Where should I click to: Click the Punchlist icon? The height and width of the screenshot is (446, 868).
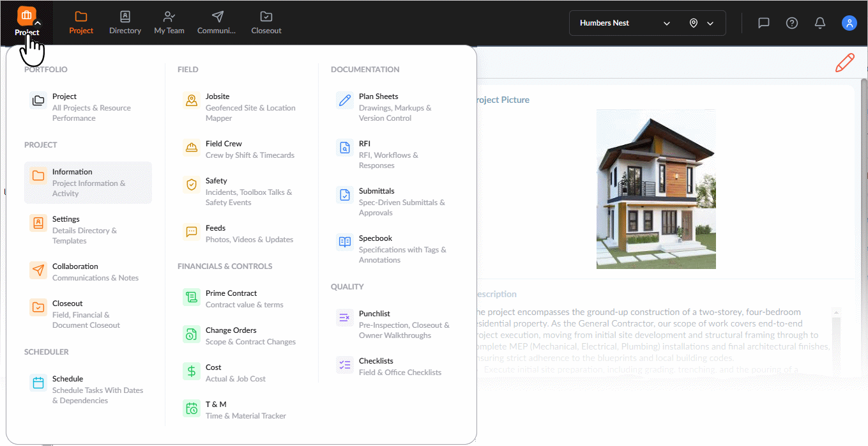pyautogui.click(x=345, y=318)
